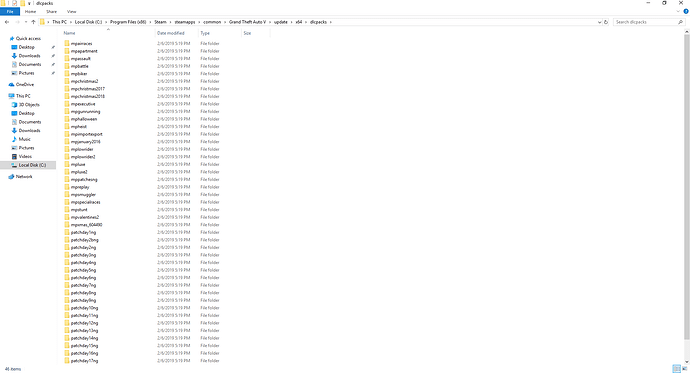The height and width of the screenshot is (373, 690).
Task: Switch to Large icons view layout icon
Action: [685, 369]
